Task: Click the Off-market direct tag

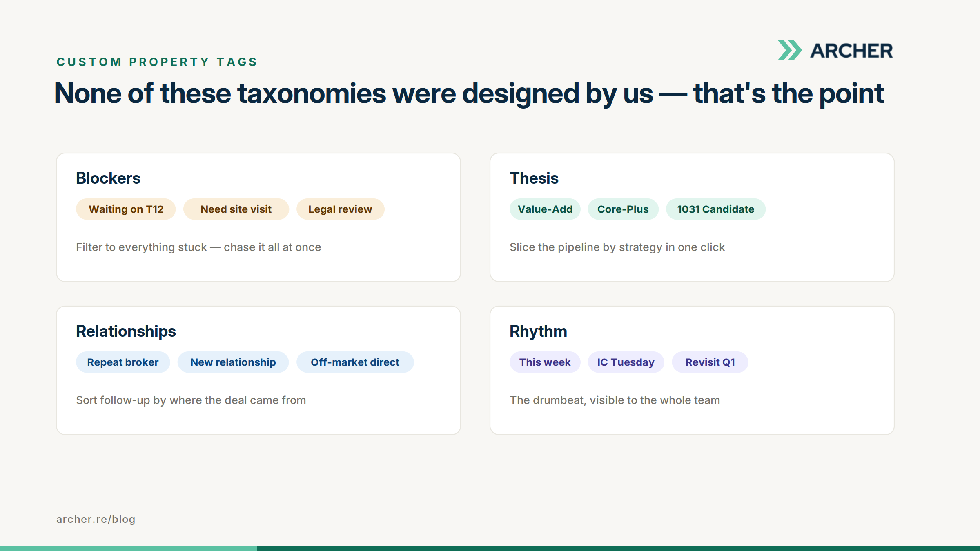Action: point(355,362)
